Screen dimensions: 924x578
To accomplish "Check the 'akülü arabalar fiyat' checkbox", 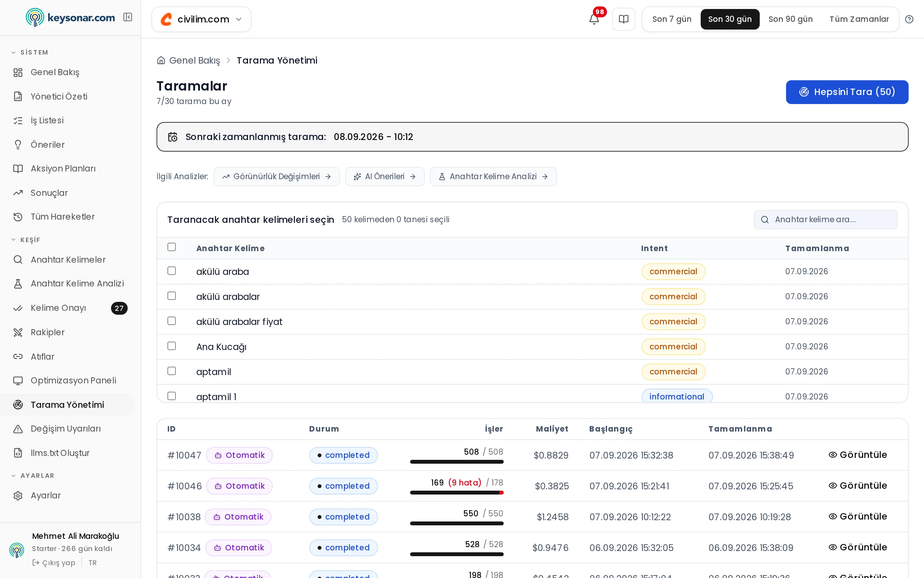I will click(x=172, y=321).
